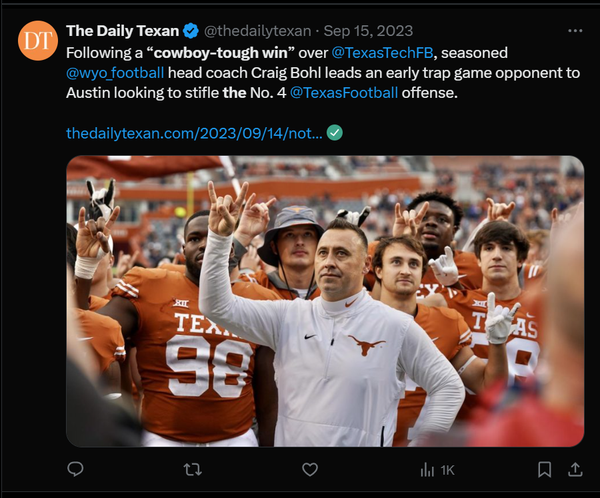
Task: Open the three-dot more options menu
Action: 574,31
